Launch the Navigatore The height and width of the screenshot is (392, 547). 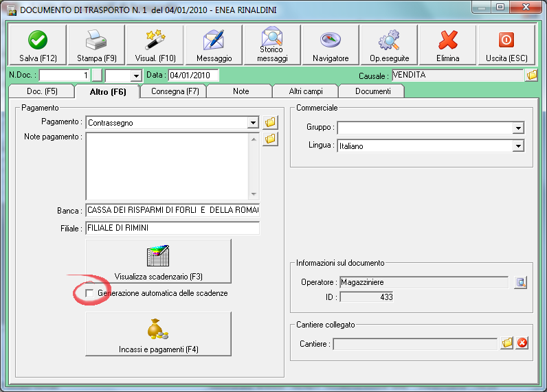[331, 45]
